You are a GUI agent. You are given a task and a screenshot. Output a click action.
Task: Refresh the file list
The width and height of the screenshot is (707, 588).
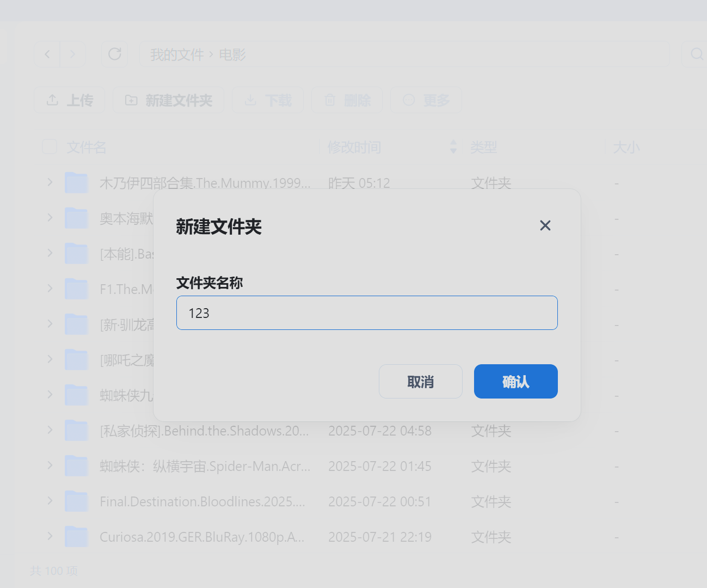pos(114,54)
